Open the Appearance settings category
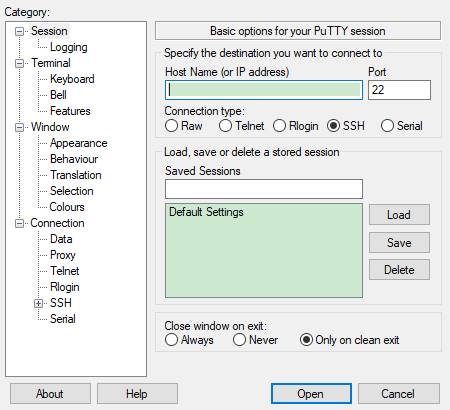This screenshot has width=450, height=410. tap(79, 143)
